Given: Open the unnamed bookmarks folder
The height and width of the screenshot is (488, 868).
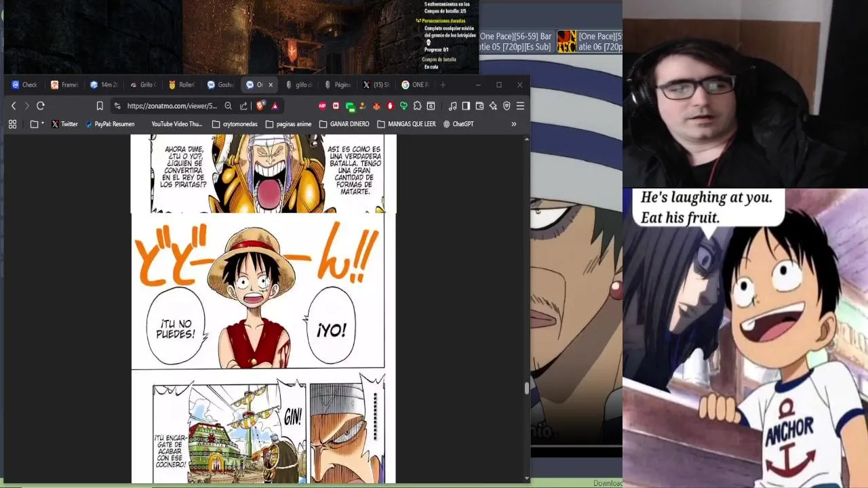Looking at the screenshot, I should tap(37, 124).
